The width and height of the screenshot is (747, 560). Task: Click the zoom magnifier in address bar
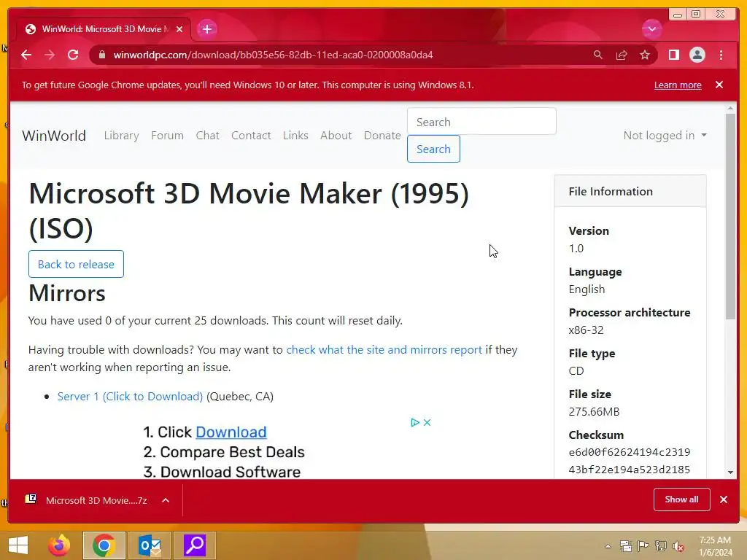tap(598, 55)
